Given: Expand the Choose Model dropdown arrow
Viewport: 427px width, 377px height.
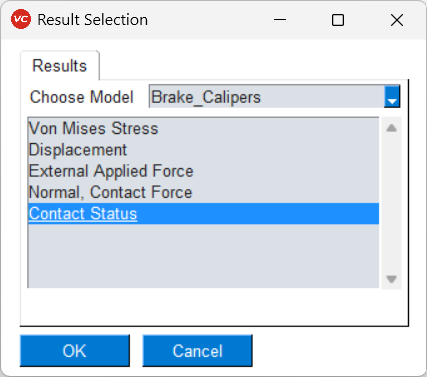Looking at the screenshot, I should (x=392, y=97).
